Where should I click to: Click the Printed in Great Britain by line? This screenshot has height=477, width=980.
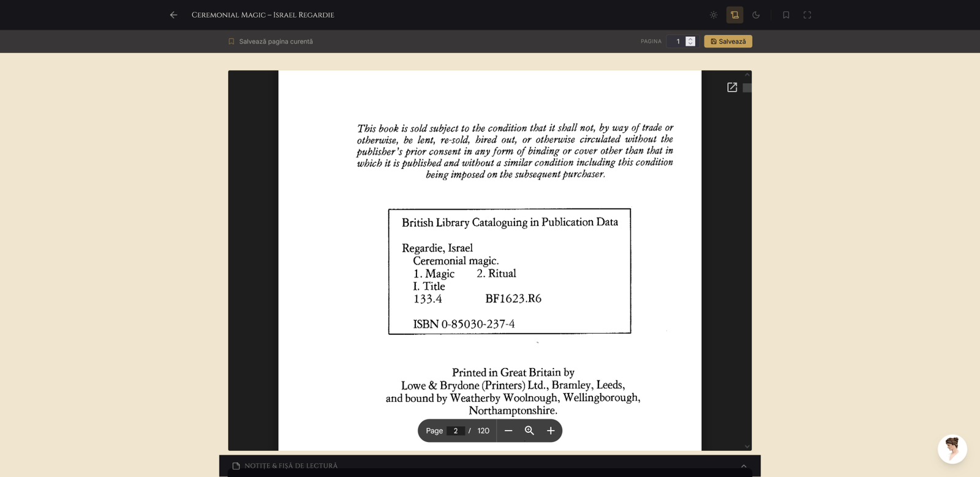pyautogui.click(x=513, y=372)
